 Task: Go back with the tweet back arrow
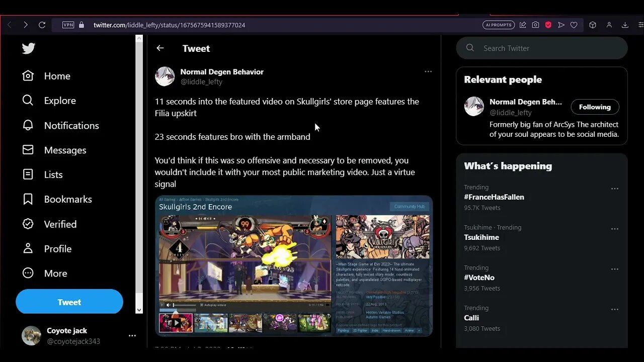pos(160,48)
